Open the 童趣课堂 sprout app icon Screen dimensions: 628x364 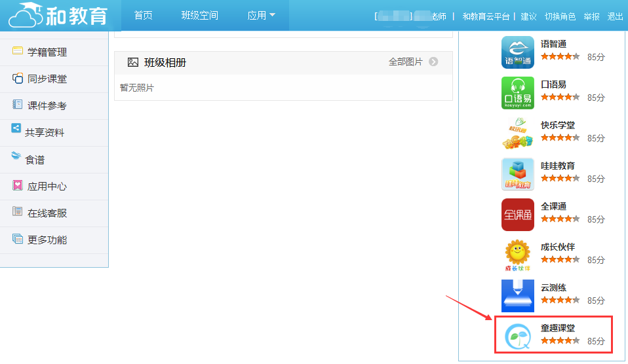pos(517,336)
